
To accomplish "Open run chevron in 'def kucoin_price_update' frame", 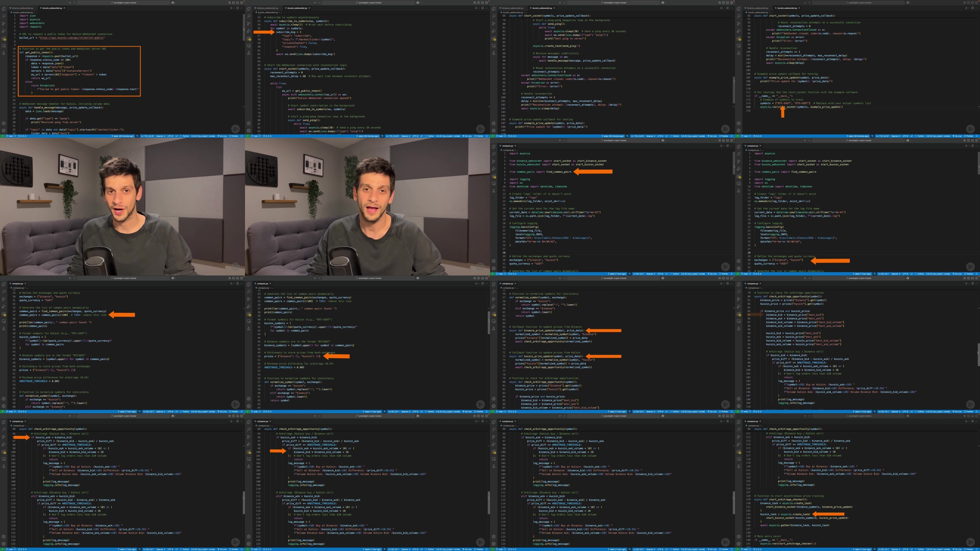I will [724, 283].
